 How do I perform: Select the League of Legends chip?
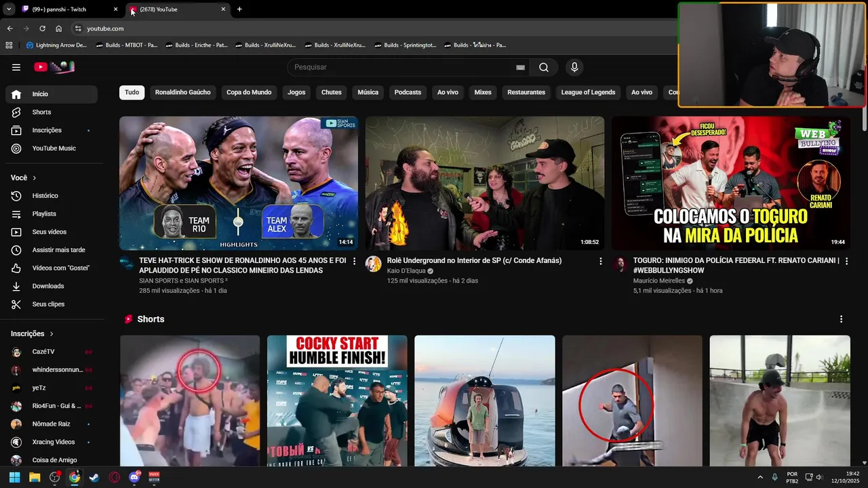click(x=588, y=92)
